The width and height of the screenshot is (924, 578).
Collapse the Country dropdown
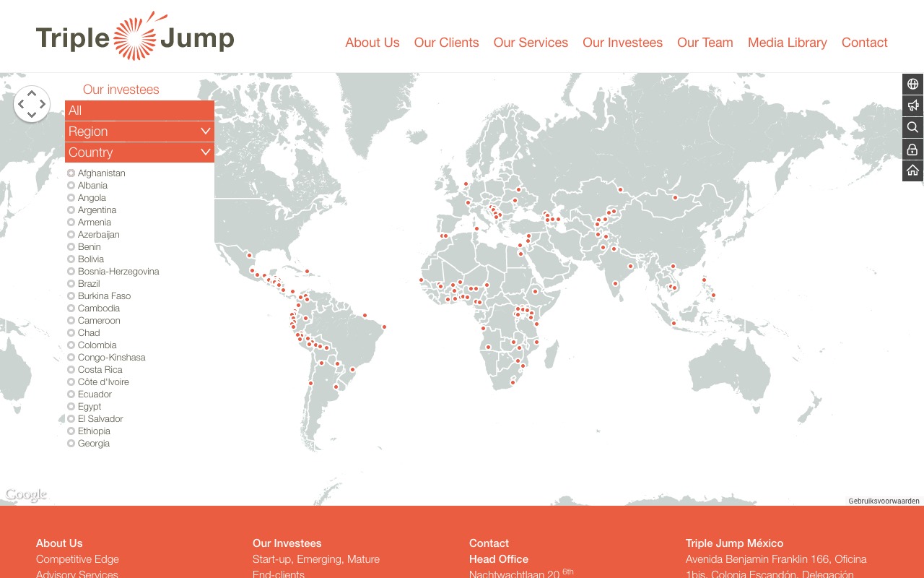139,152
